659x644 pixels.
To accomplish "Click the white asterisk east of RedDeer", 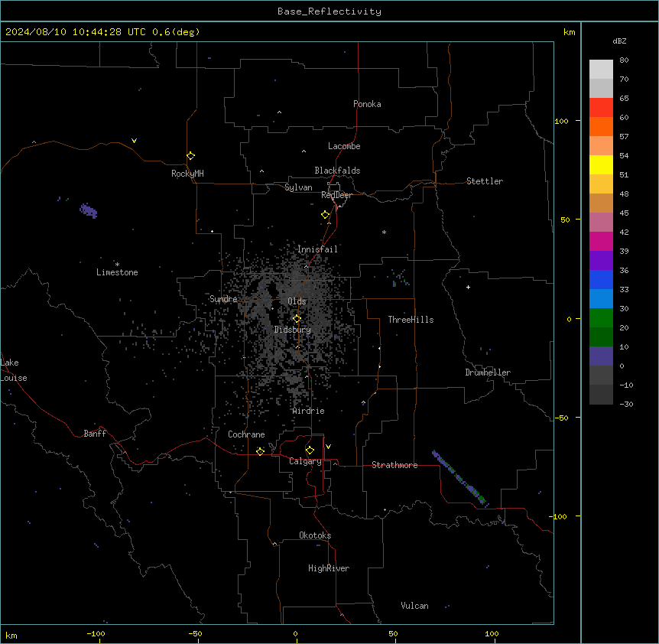I will [x=384, y=232].
